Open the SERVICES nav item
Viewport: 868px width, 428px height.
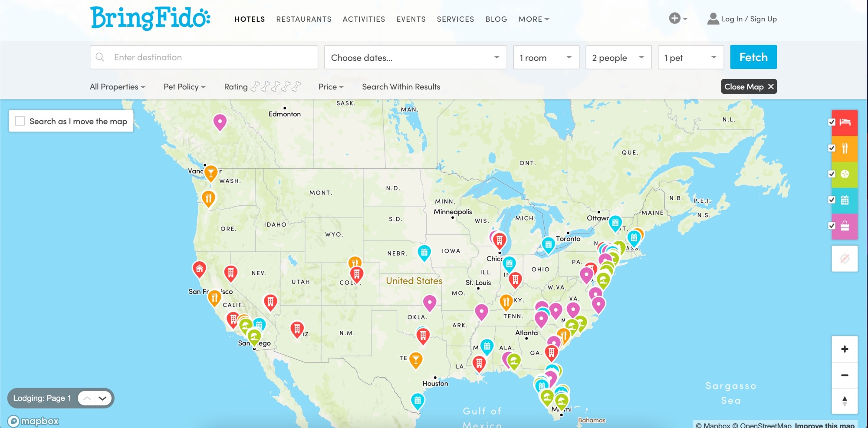[x=455, y=19]
